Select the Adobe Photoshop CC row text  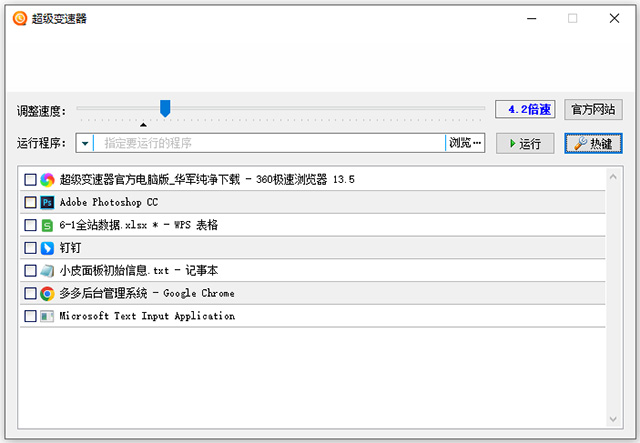(x=109, y=203)
